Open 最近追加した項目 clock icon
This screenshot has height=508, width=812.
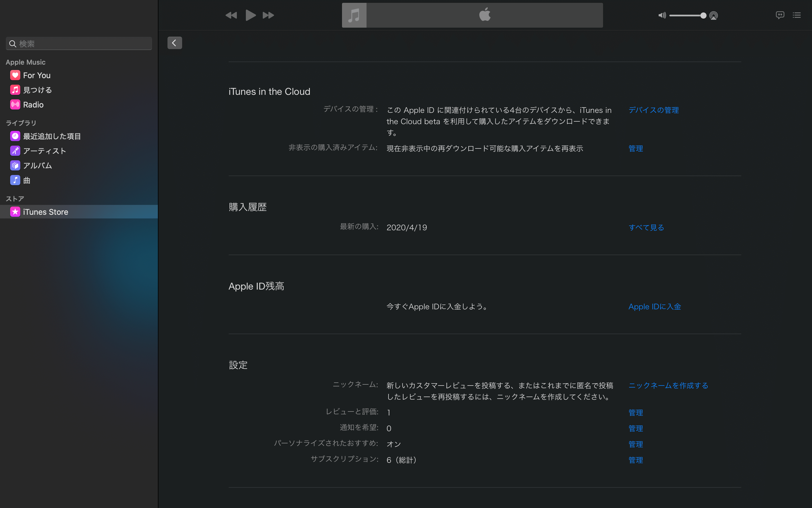pyautogui.click(x=15, y=136)
